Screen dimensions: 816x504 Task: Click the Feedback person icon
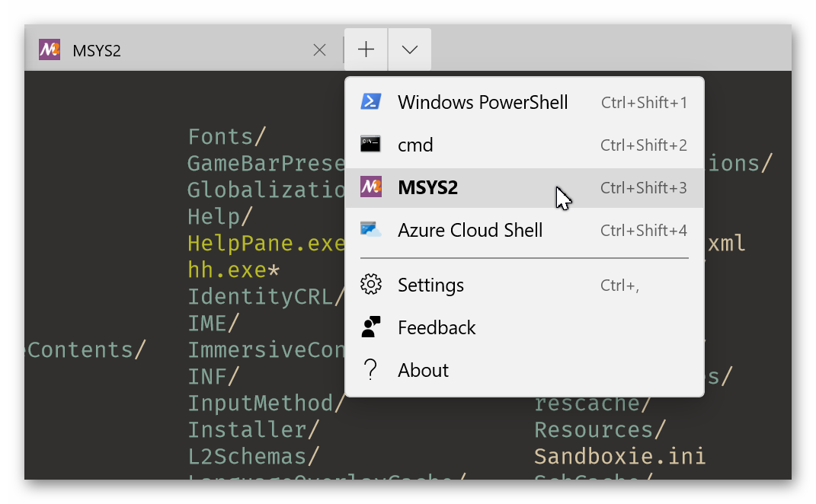coord(371,327)
